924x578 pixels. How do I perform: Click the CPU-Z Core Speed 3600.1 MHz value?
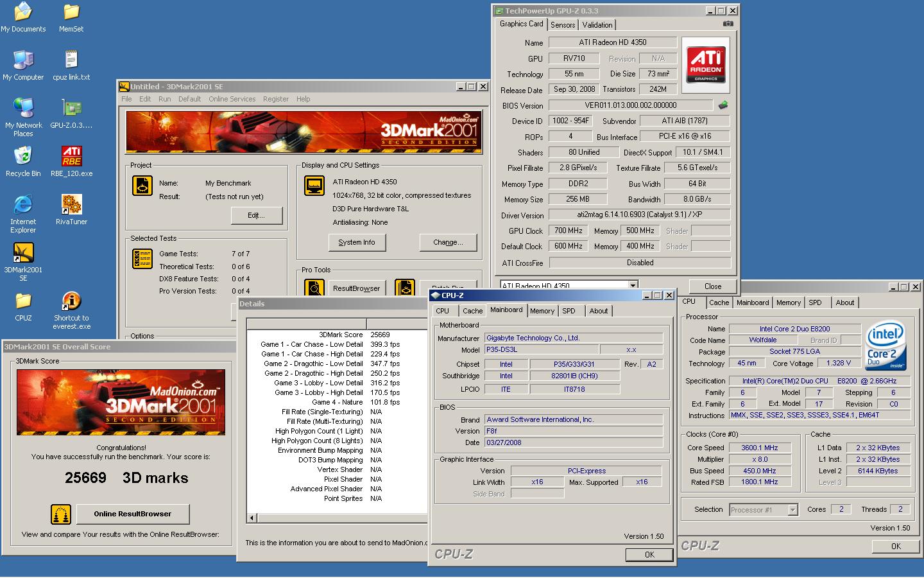coord(759,448)
